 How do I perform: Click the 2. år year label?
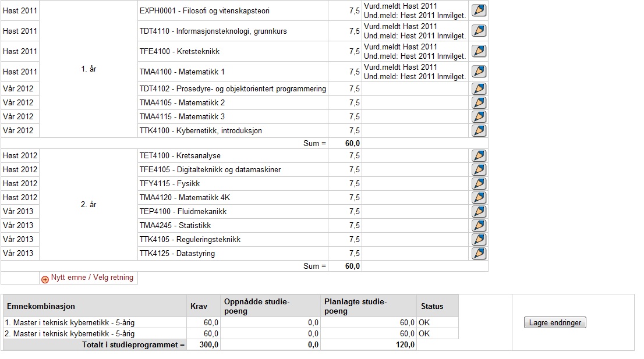89,204
